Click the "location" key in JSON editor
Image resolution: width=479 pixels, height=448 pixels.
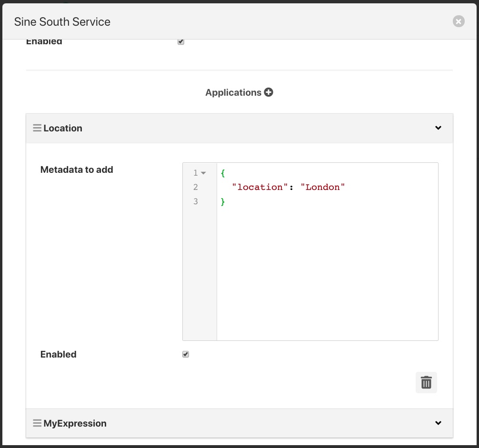pos(260,187)
